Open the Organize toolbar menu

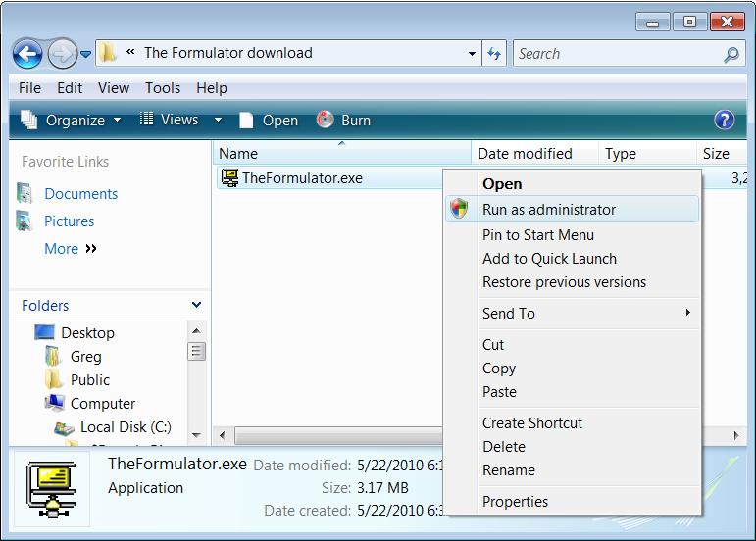[x=71, y=120]
